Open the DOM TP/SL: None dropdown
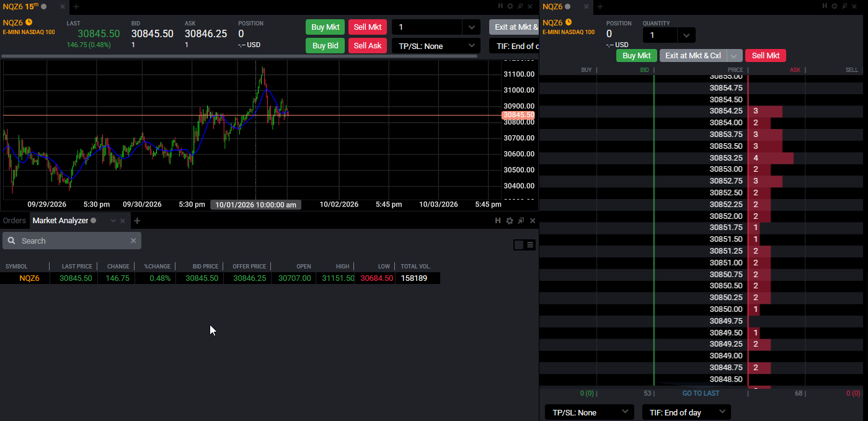Screen dimensions: 868x421 tap(590, 412)
